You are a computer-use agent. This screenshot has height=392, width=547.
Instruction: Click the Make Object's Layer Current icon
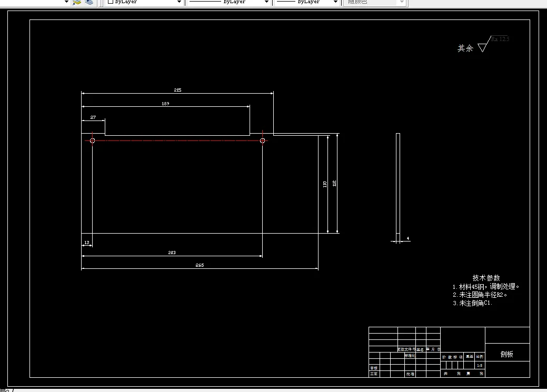click(77, 3)
